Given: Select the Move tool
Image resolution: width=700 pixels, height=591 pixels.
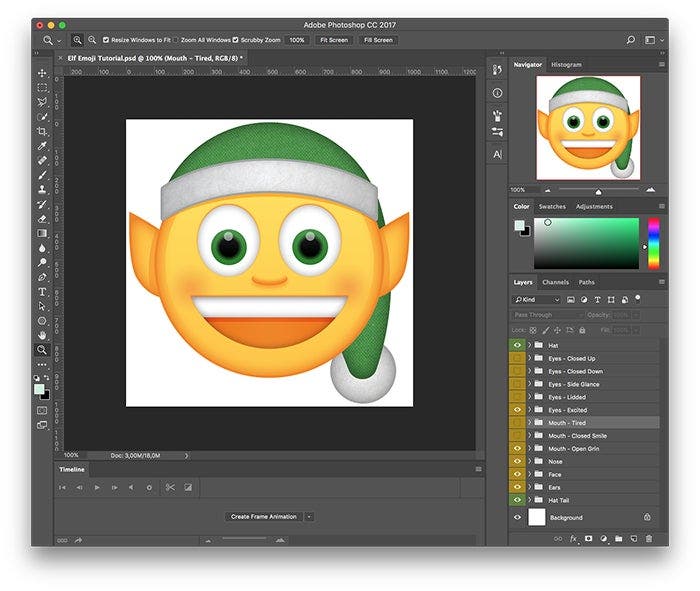Looking at the screenshot, I should pos(42,73).
